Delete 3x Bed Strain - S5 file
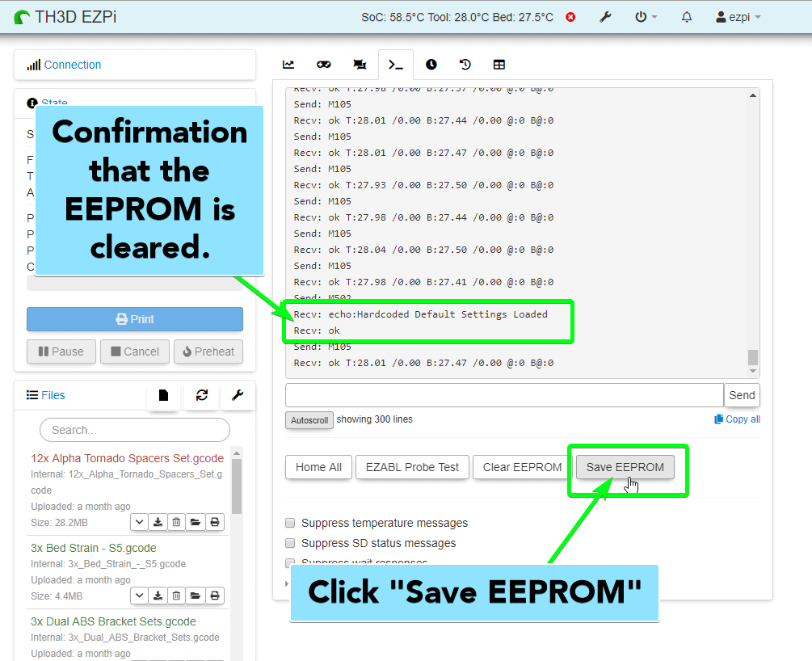The width and height of the screenshot is (812, 661). click(177, 596)
